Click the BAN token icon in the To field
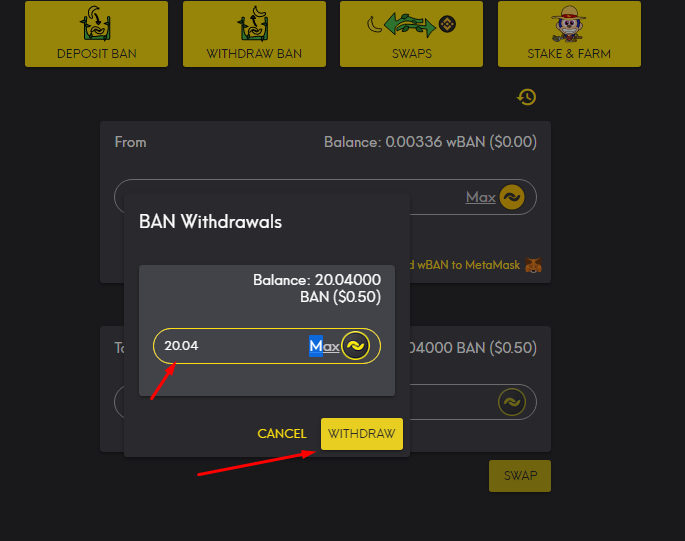Screen dimensions: 685x541 (x=512, y=402)
